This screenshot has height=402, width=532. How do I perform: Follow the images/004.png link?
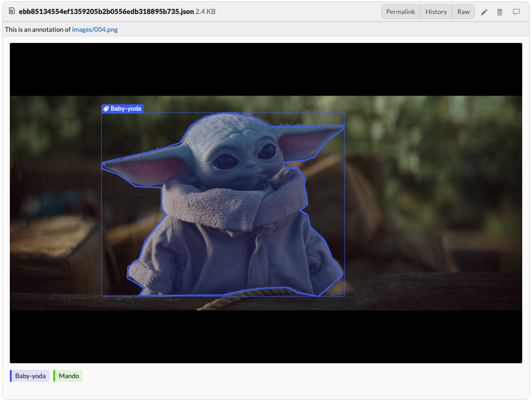95,29
